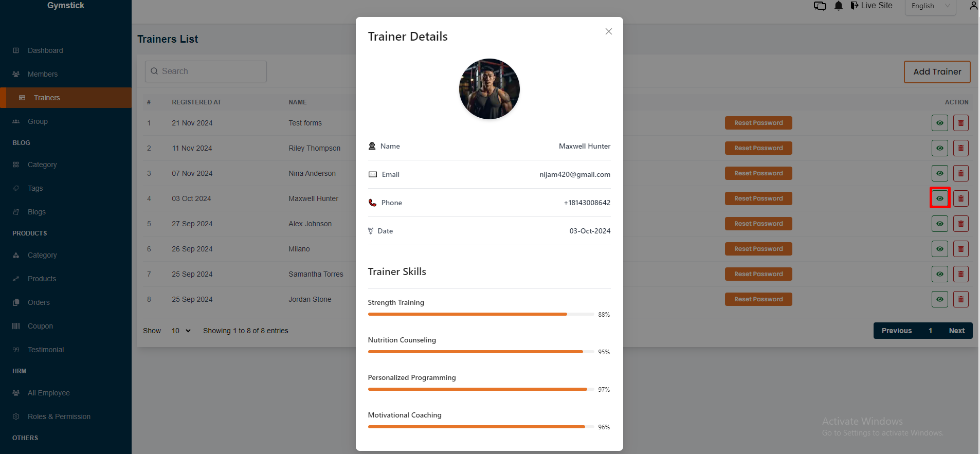Click the Add Trainer button
The height and width of the screenshot is (454, 980).
pyautogui.click(x=936, y=72)
